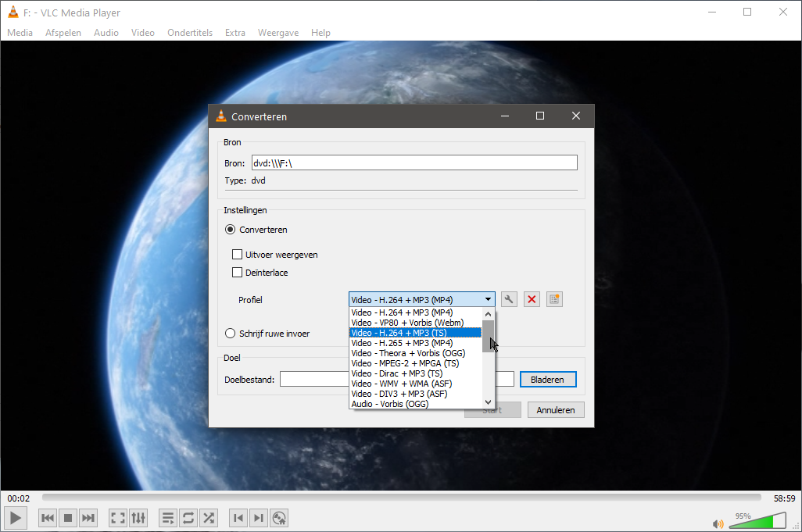Pick the Video - H.264 + MP3 (TS) profile
Viewport: 802px width, 532px height.
[415, 333]
